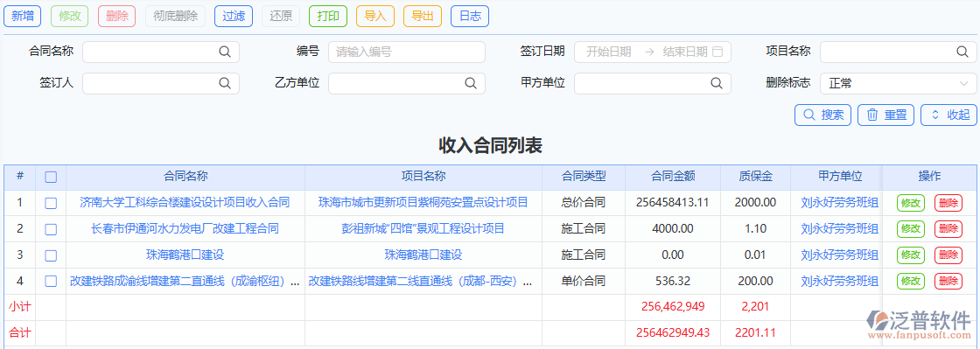Click the search icon in 甲方单位 field
Viewport: 980px width, 349px height.
[717, 83]
